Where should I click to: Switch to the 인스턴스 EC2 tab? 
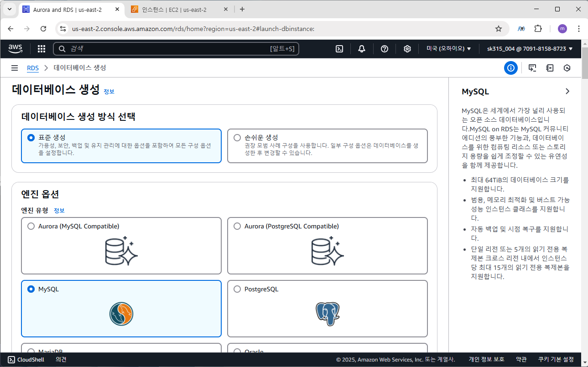pyautogui.click(x=174, y=10)
